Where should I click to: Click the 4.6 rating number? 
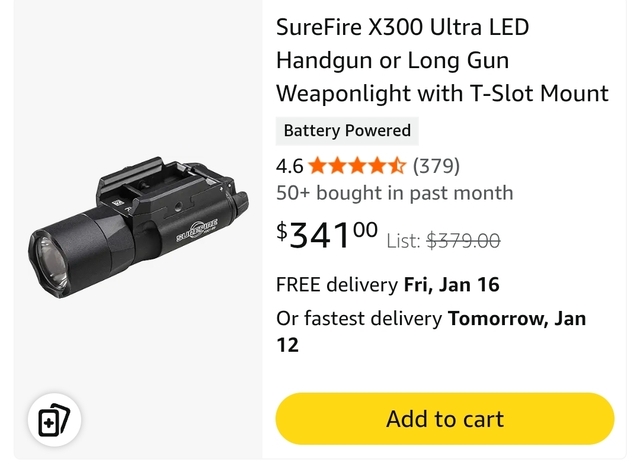[290, 166]
